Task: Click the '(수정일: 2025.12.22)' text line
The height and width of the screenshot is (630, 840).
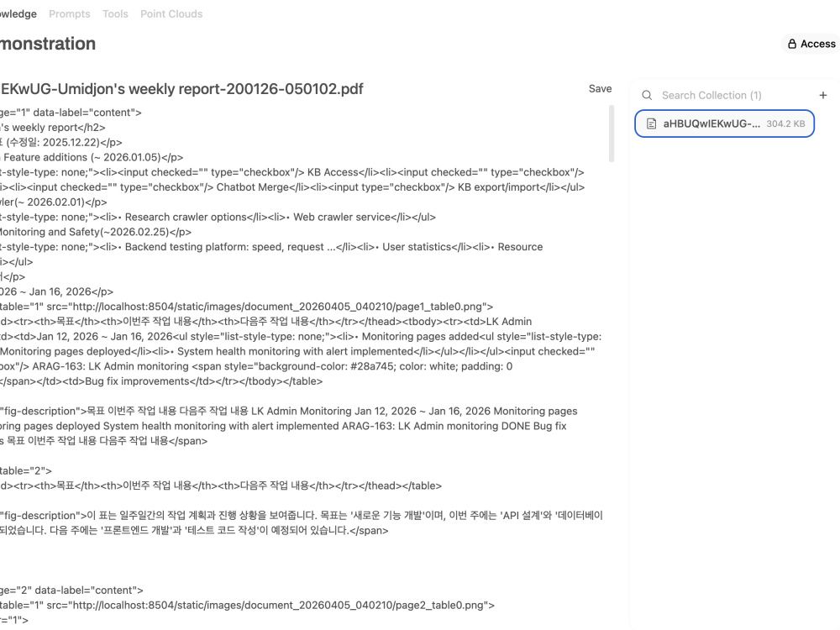Action: [x=61, y=143]
